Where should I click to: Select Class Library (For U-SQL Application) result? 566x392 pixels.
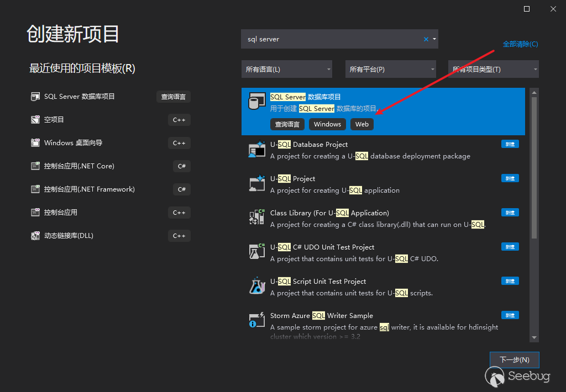pyautogui.click(x=384, y=218)
